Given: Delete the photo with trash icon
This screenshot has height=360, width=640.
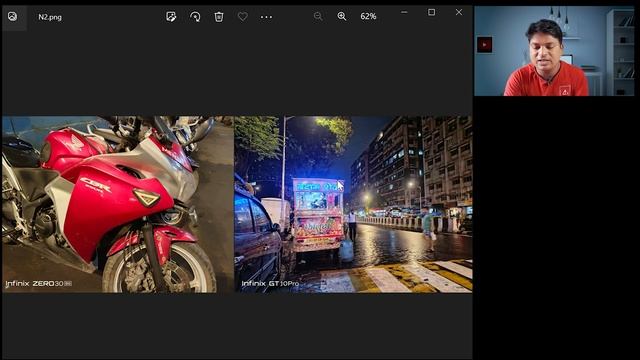Looking at the screenshot, I should tap(219, 16).
